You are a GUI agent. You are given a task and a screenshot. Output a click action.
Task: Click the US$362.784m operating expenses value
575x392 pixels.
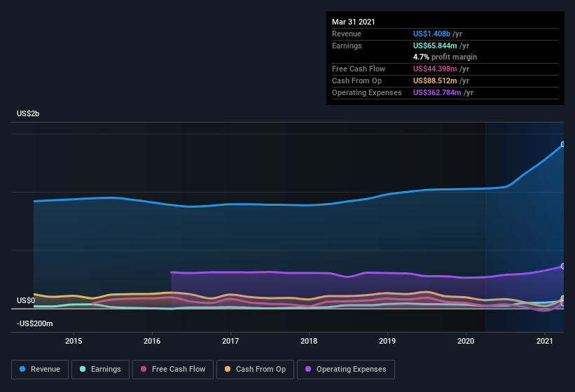click(x=437, y=92)
